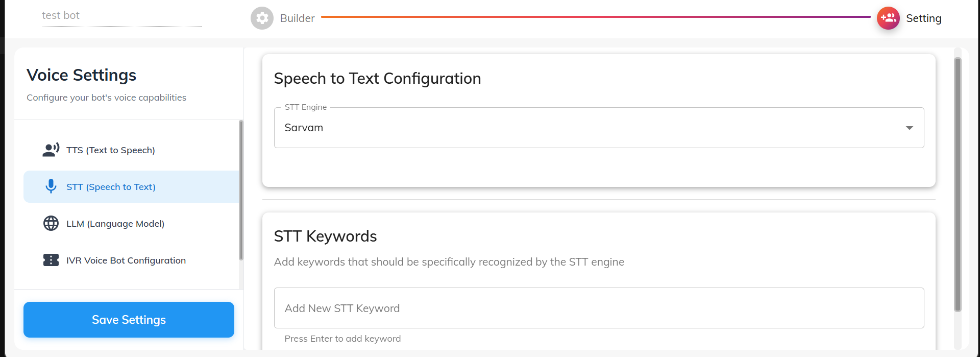Click the LLM globe icon

click(x=51, y=223)
